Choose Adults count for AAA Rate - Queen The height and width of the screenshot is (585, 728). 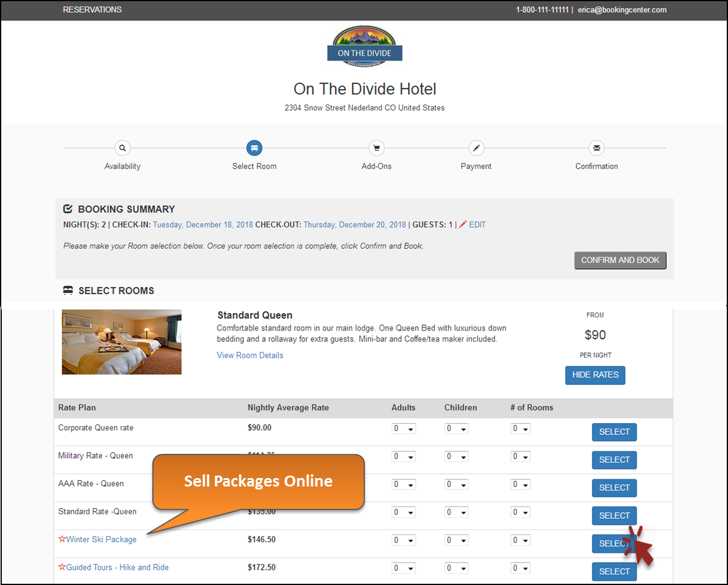pos(404,485)
